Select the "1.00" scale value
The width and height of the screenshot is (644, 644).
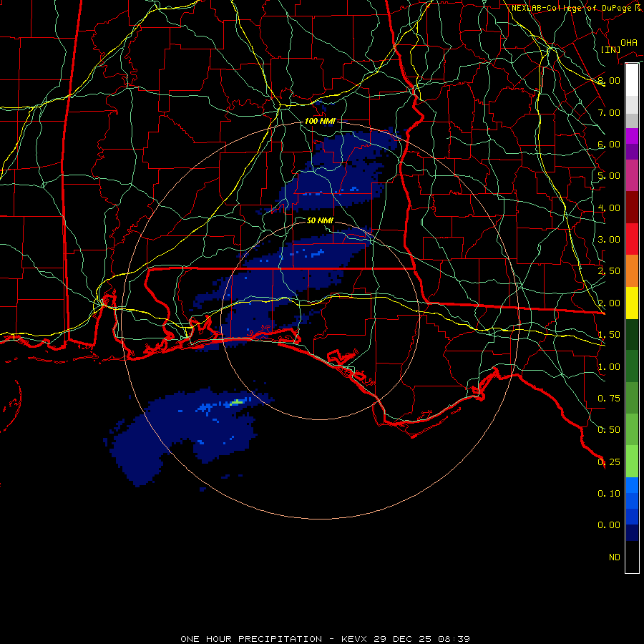609,367
